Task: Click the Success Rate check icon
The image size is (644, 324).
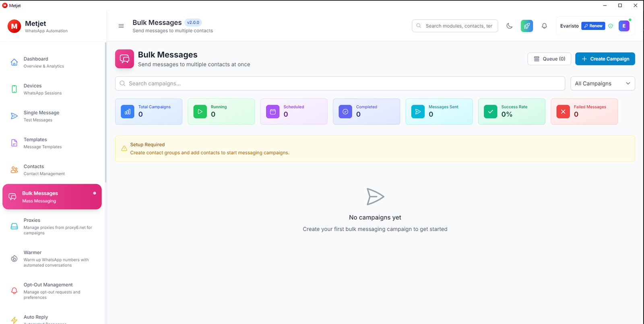Action: [x=490, y=111]
